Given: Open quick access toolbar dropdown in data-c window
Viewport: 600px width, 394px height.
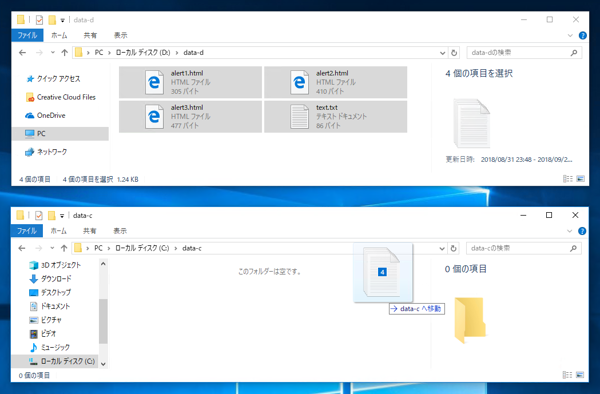Looking at the screenshot, I should coord(62,216).
